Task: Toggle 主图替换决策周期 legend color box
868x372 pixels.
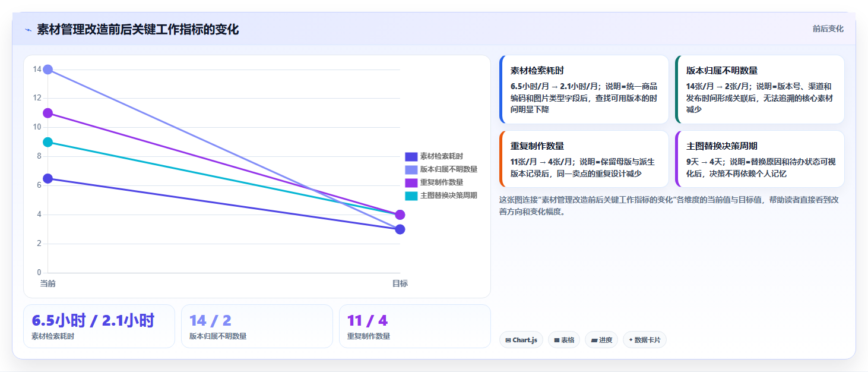Action: [411, 196]
